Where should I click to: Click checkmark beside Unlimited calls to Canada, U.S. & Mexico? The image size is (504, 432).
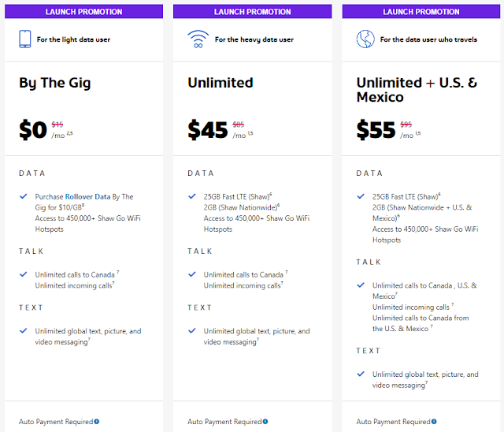pos(361,285)
